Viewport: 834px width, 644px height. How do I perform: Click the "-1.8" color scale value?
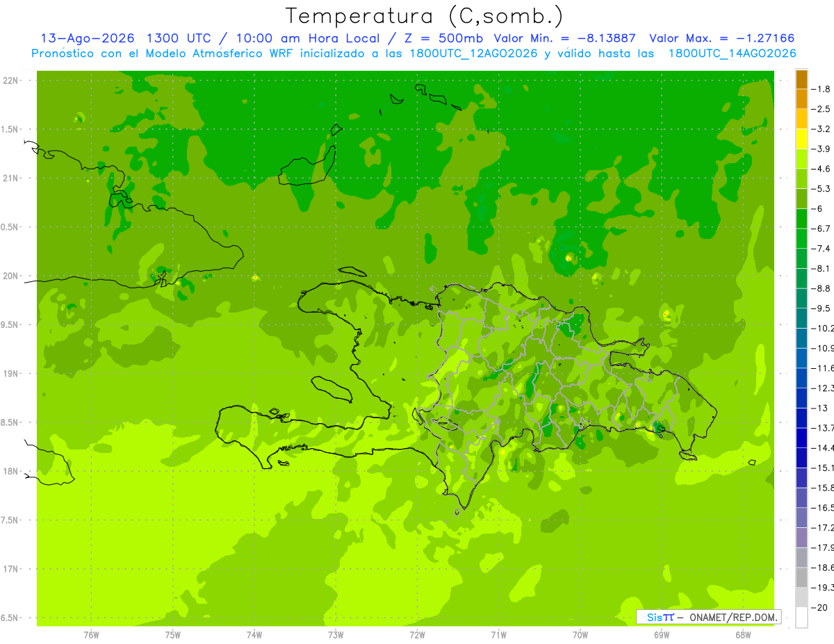[821, 90]
